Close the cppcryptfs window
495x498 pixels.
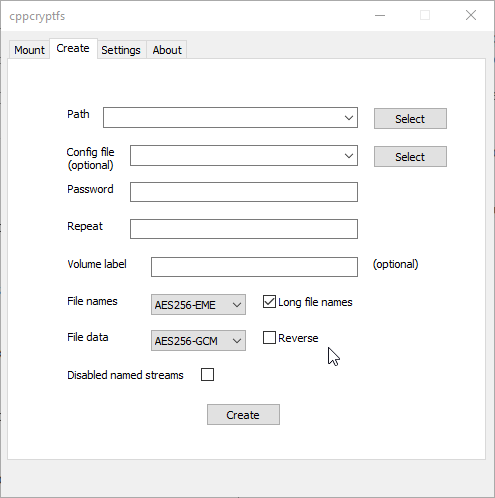[x=471, y=15]
